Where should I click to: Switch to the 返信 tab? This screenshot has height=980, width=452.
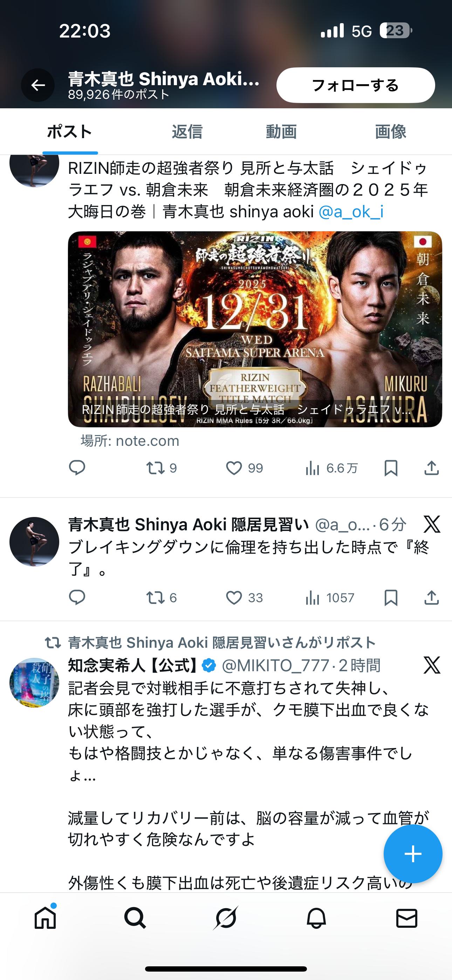pos(187,132)
